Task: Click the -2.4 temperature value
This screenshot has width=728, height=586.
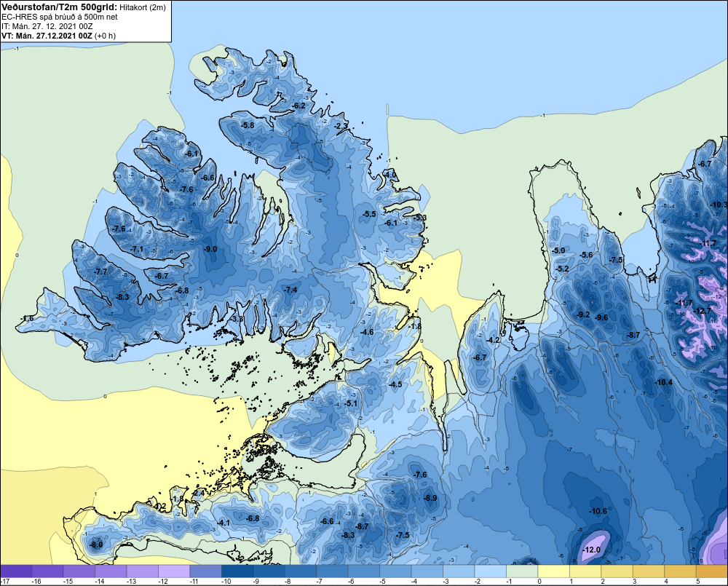Action: pyautogui.click(x=199, y=493)
